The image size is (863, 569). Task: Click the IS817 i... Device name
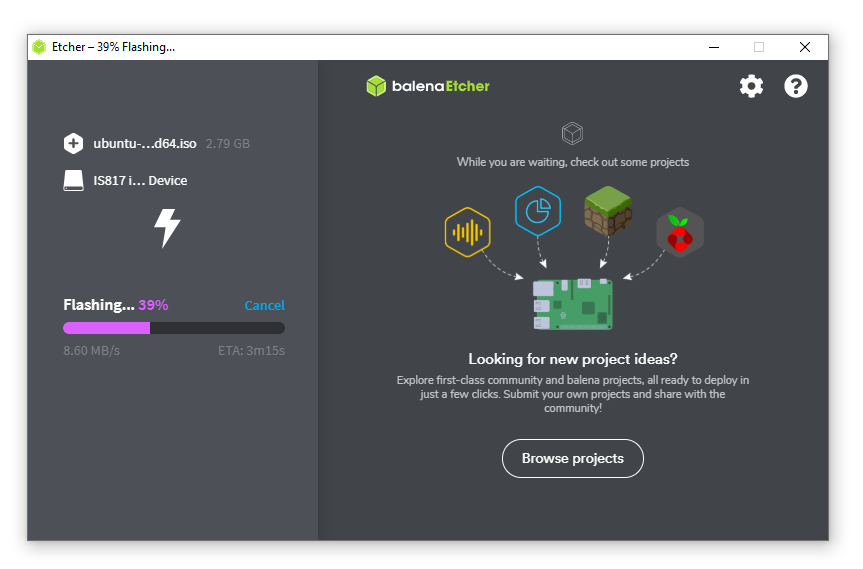[140, 180]
